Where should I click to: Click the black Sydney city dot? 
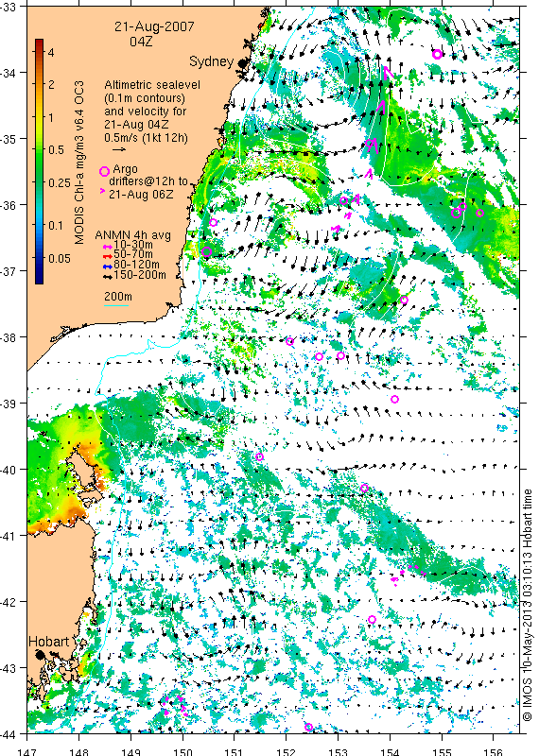[x=242, y=62]
